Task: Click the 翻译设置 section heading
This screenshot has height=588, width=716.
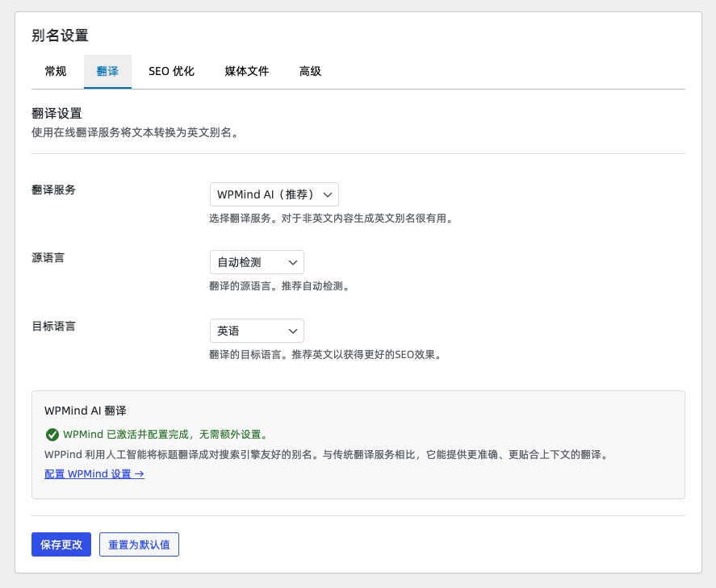Action: click(57, 114)
